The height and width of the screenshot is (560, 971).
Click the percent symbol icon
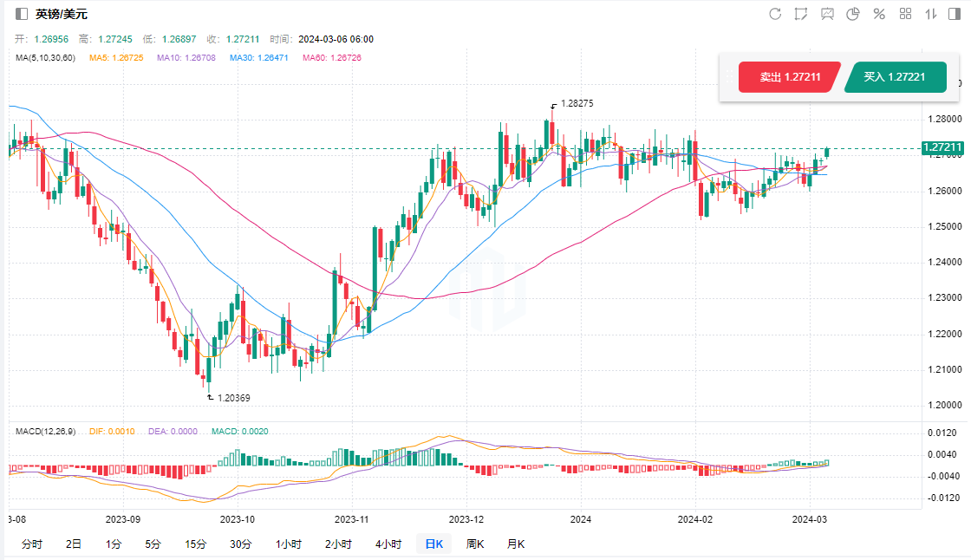click(879, 14)
